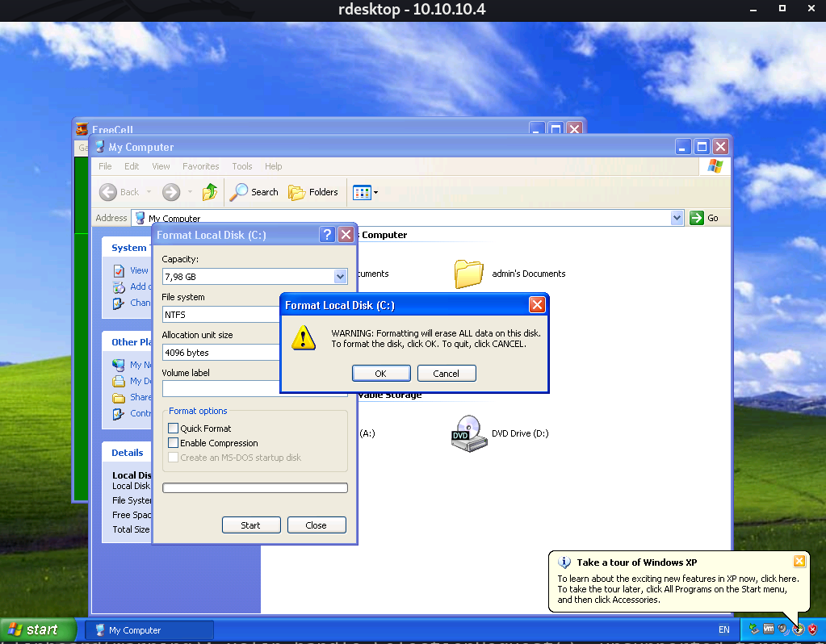Toggle Enable Compression checkbox
The width and height of the screenshot is (826, 644).
point(173,443)
